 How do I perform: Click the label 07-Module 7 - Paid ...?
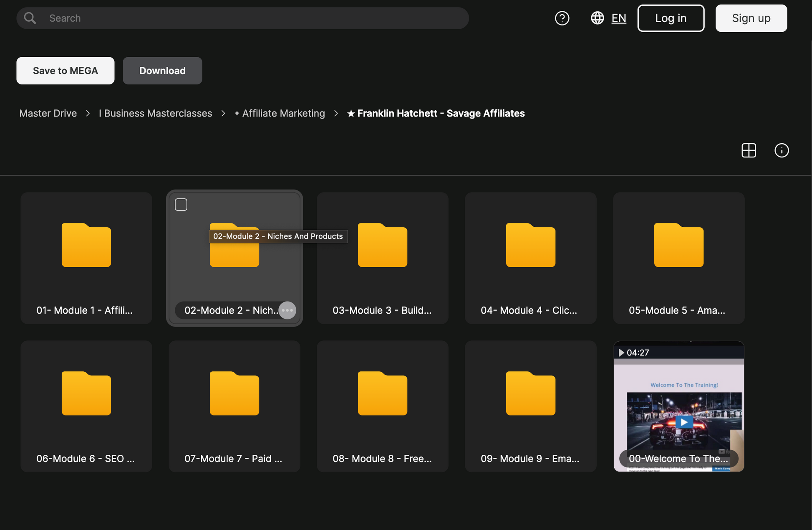pos(233,459)
